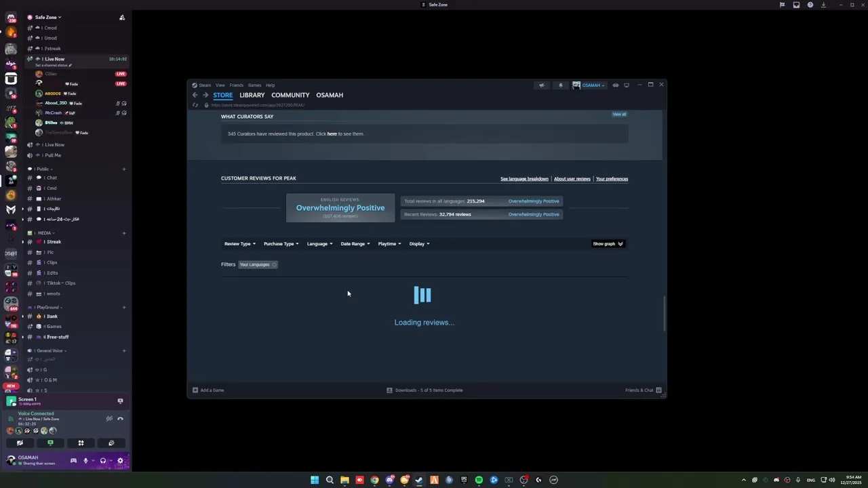
Task: Open Steam VR mode icon
Action: pos(616,85)
